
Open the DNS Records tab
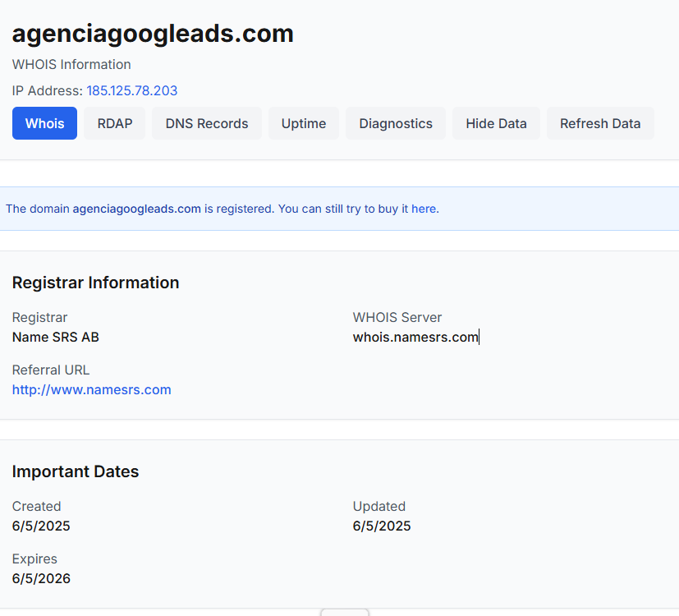click(207, 123)
